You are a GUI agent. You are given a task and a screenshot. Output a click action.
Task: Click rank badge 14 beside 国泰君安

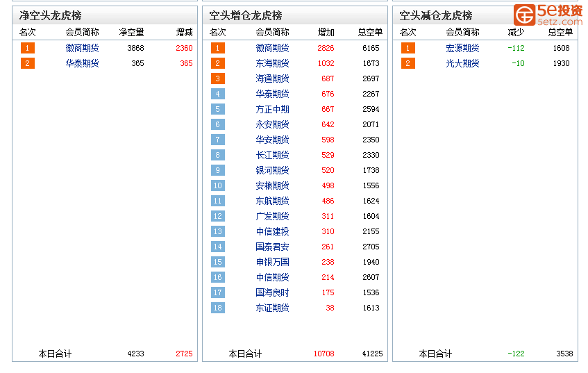(x=217, y=247)
